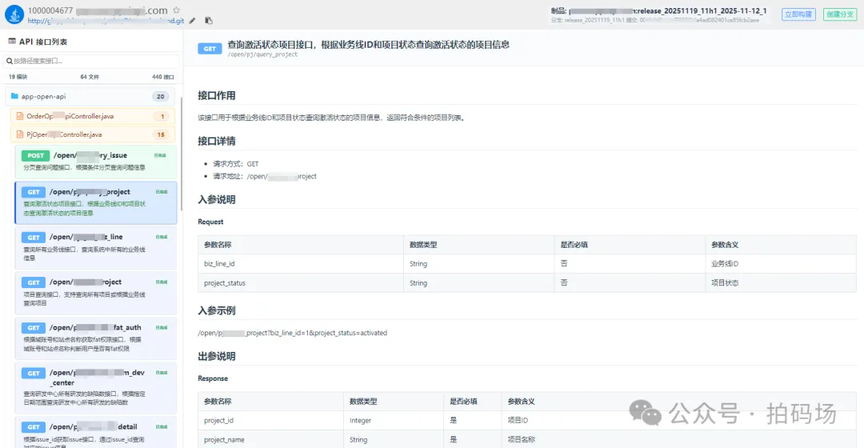The height and width of the screenshot is (448, 864).
Task: Focus the API path search field
Action: click(93, 61)
